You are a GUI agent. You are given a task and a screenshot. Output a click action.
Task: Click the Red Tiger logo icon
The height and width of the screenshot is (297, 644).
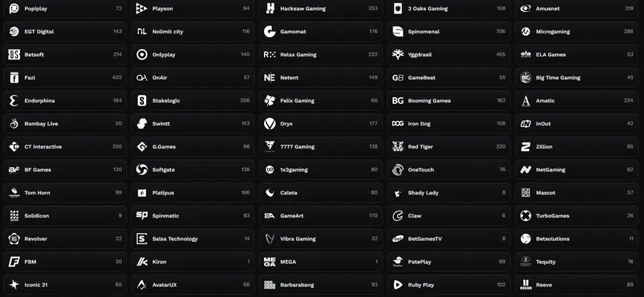(398, 146)
